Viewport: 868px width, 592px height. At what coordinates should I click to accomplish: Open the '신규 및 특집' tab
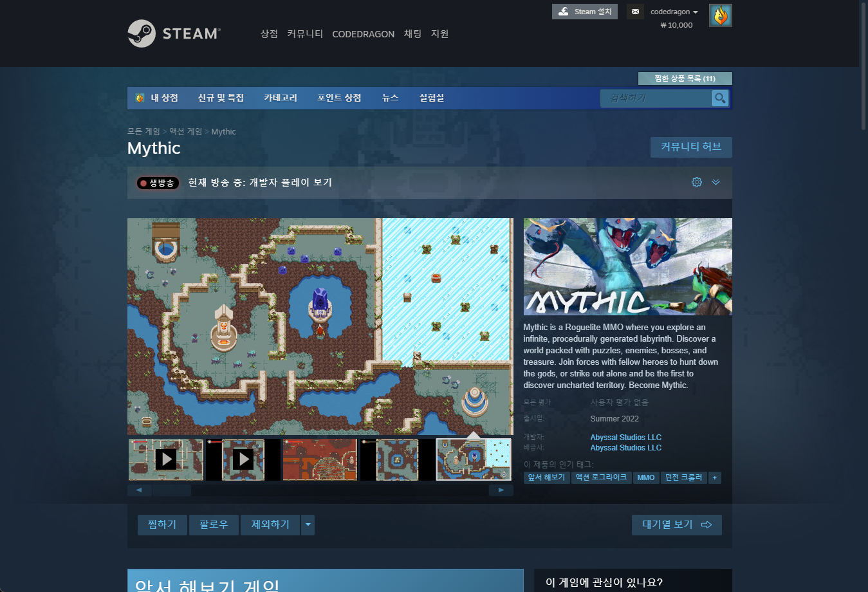pyautogui.click(x=221, y=98)
